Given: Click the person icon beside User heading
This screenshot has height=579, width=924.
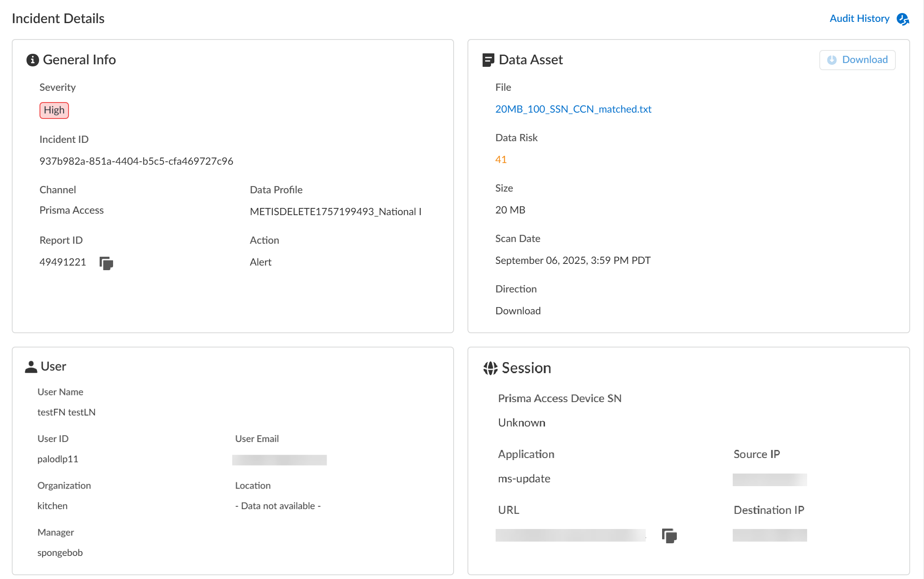Looking at the screenshot, I should (x=31, y=366).
